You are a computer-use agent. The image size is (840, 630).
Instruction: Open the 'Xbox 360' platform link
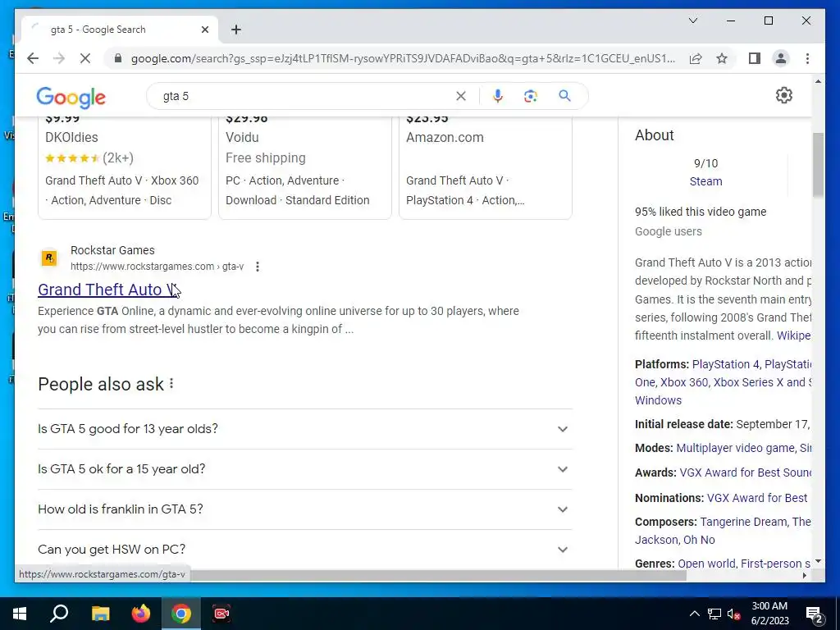(x=684, y=382)
